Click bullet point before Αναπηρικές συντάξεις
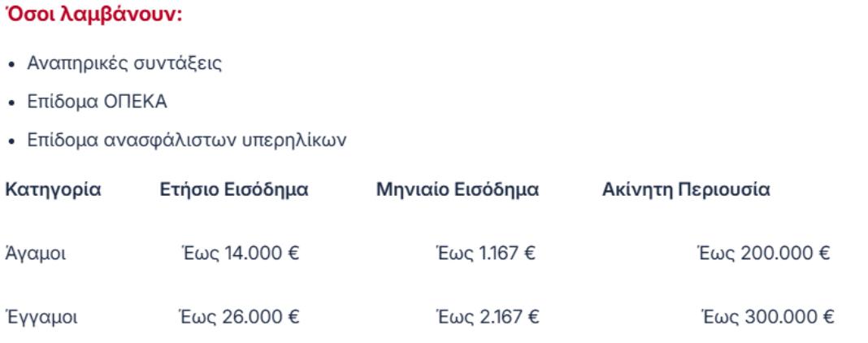Image resolution: width=868 pixels, height=343 pixels. tap(11, 64)
